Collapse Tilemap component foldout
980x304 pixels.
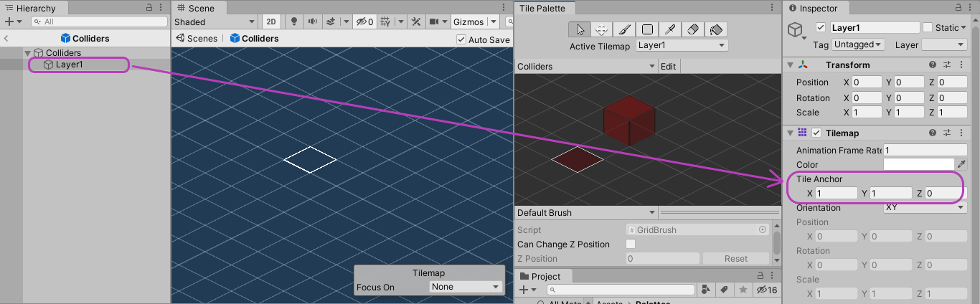791,133
